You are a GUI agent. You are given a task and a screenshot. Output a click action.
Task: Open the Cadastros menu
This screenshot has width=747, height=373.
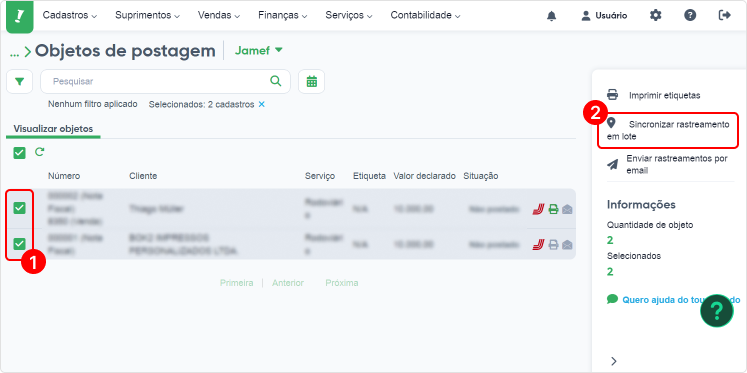point(70,15)
